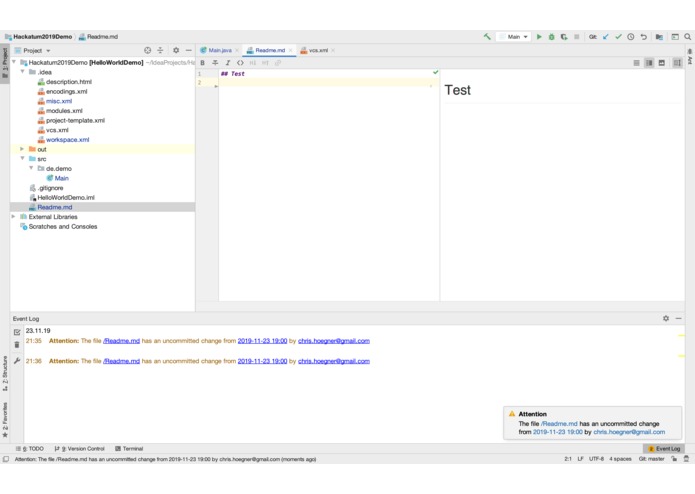Collapse the Hackatum2019Demo root node

tap(14, 62)
